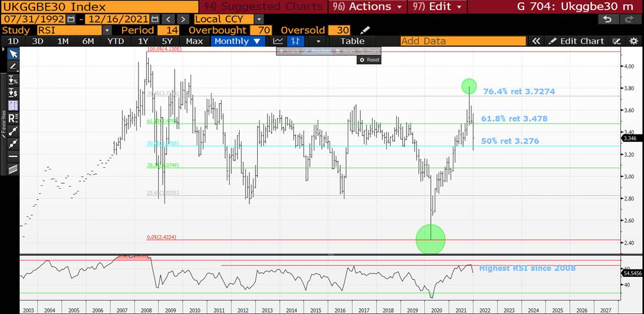Select the text annotation tool
Viewport: 644px width, 314px height.
click(x=14, y=106)
